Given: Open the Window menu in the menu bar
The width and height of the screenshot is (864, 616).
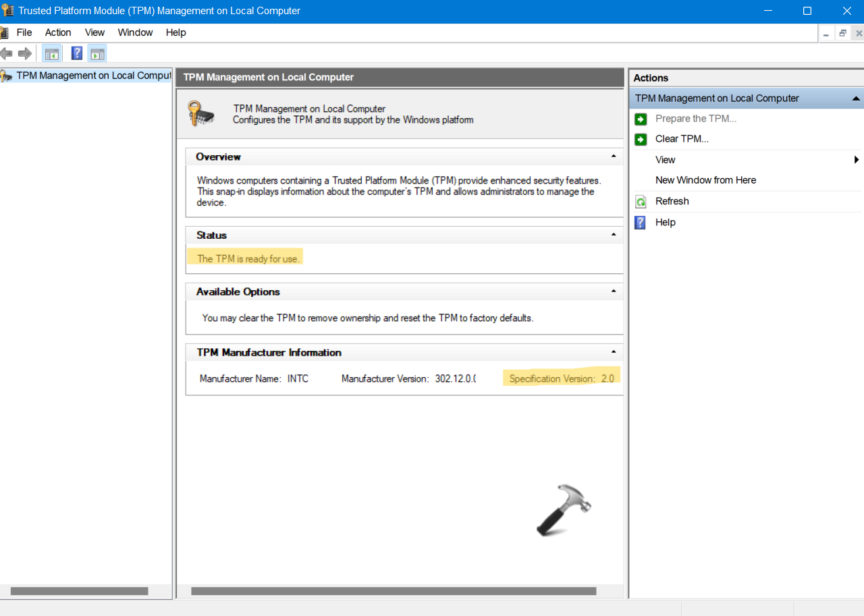Looking at the screenshot, I should 135,32.
